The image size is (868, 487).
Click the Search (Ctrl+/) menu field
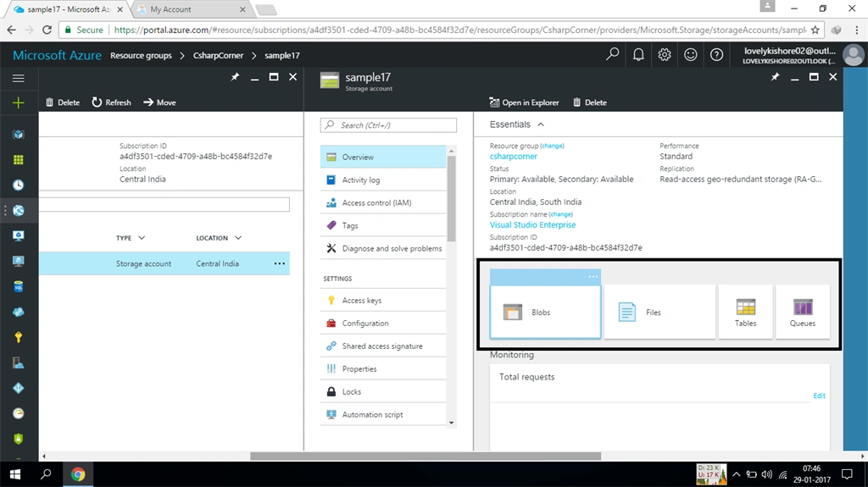pyautogui.click(x=388, y=125)
